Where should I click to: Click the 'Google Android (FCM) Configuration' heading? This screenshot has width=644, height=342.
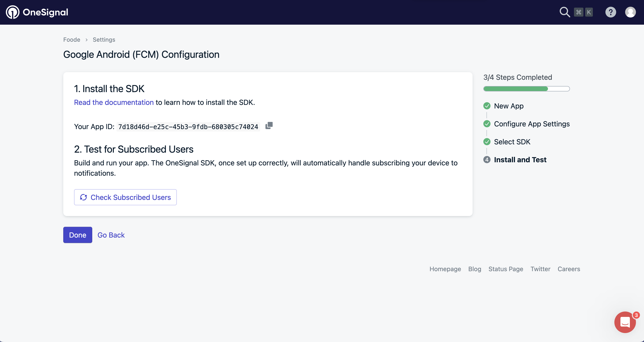pyautogui.click(x=141, y=55)
